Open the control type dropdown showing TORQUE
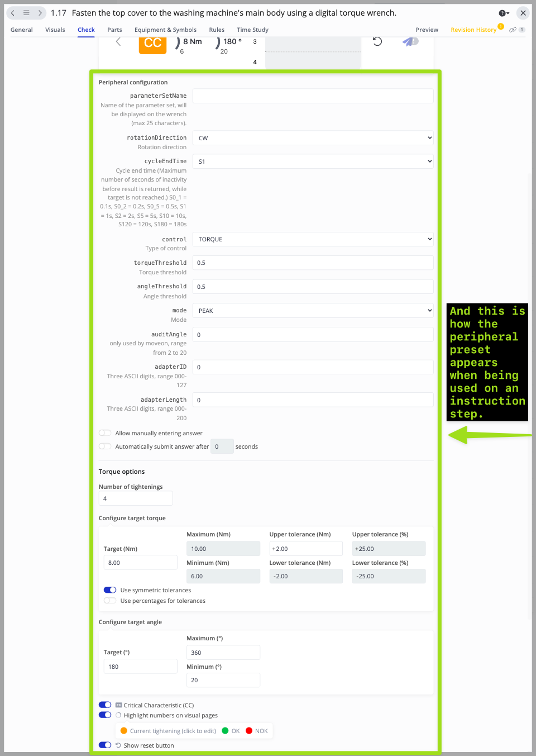 pos(313,239)
